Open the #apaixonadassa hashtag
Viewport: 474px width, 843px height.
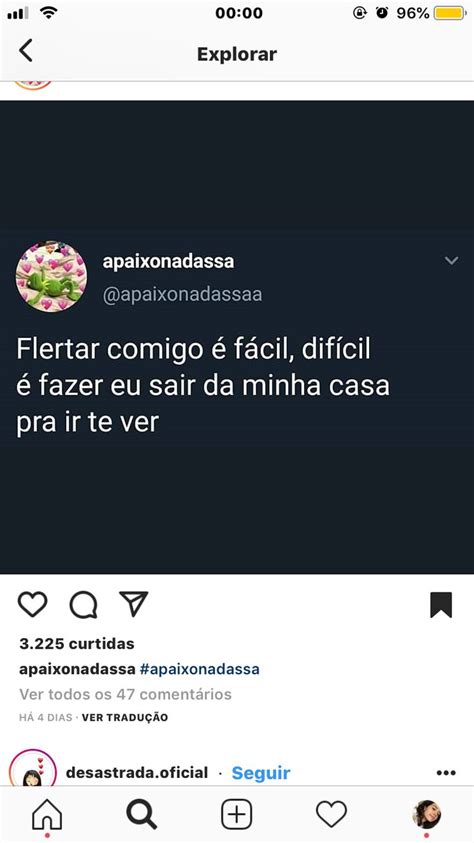click(199, 669)
